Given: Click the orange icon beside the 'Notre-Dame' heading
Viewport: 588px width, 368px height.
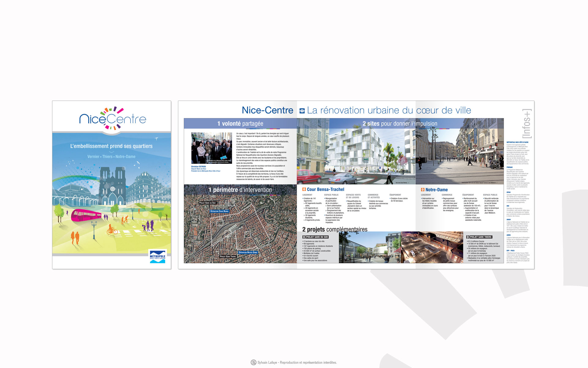Looking at the screenshot, I should click(x=423, y=190).
